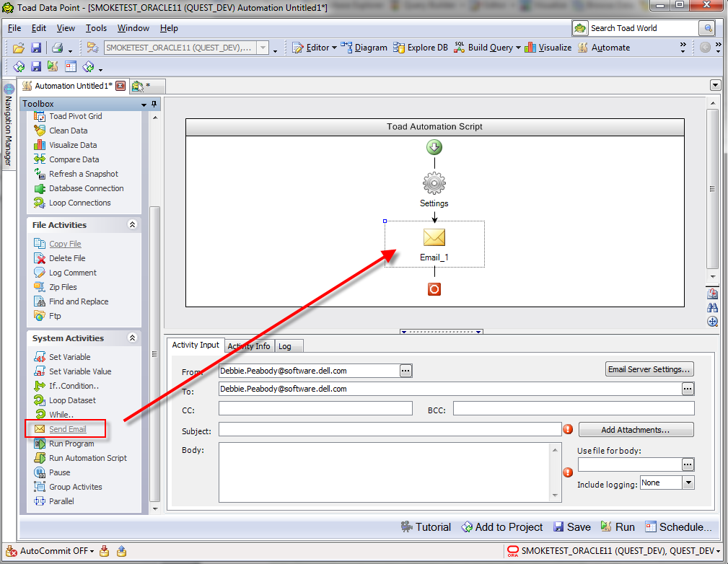Image resolution: width=728 pixels, height=564 pixels.
Task: Select Zip Files activity
Action: click(56, 287)
